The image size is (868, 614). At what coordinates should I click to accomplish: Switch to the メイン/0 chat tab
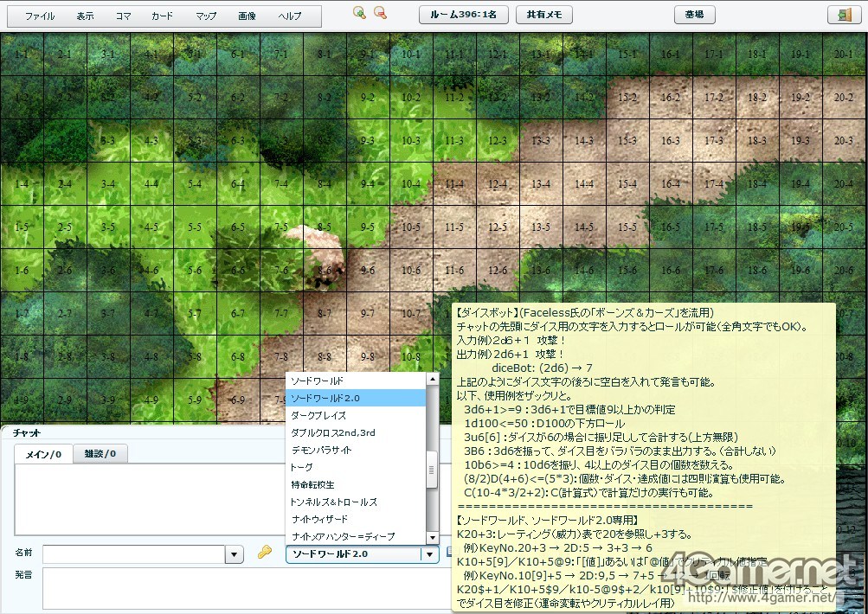[x=43, y=454]
